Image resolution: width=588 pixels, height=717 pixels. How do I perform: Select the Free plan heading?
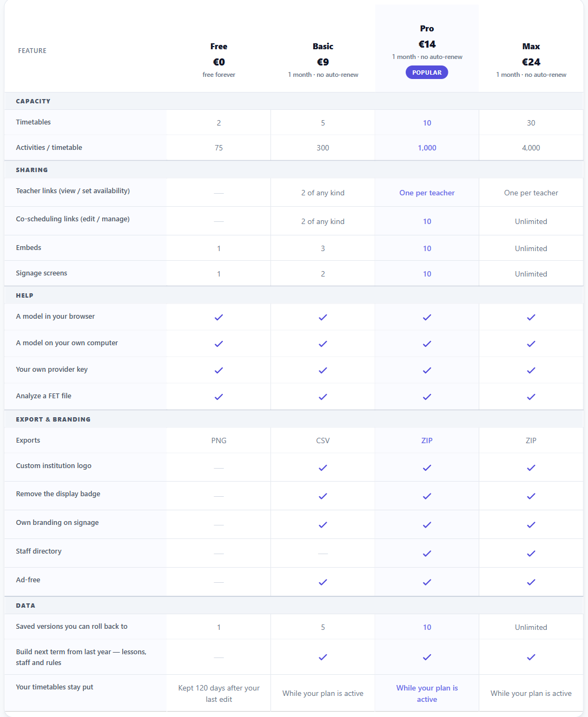pos(219,47)
